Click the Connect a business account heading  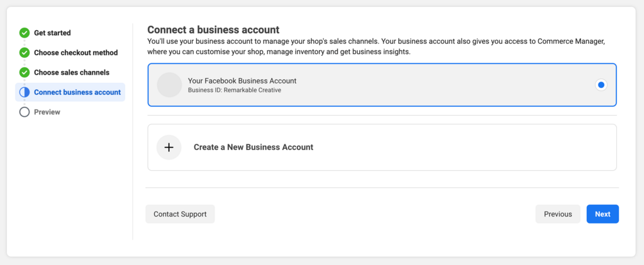[x=213, y=30]
